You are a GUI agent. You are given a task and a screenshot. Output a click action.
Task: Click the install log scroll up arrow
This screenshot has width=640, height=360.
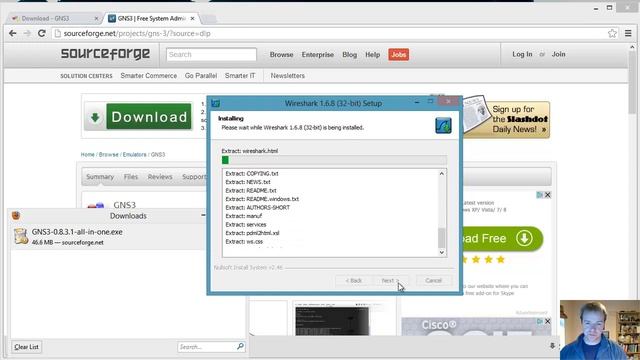[442, 174]
